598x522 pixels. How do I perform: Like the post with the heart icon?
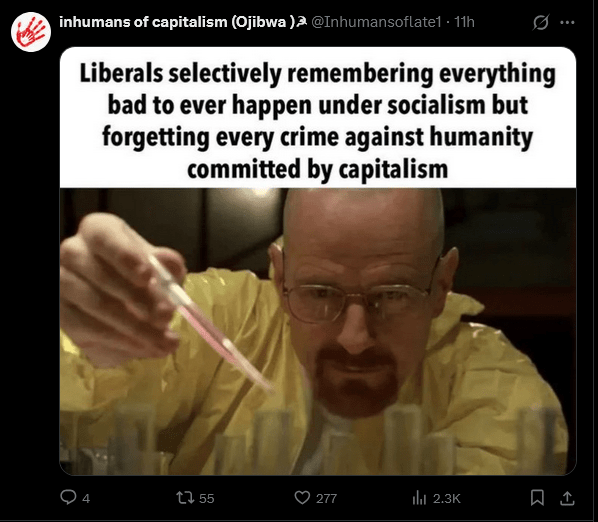tap(302, 497)
